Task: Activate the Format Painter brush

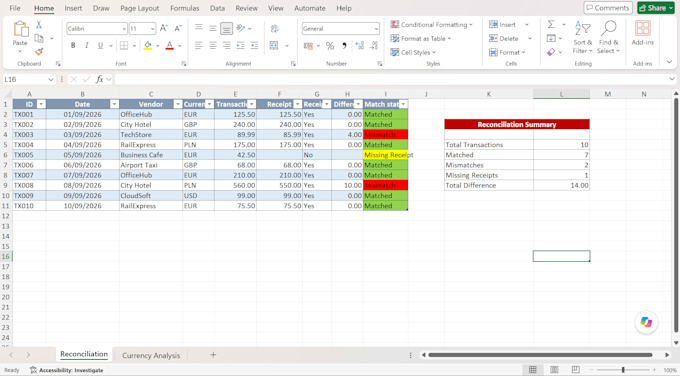Action: pyautogui.click(x=39, y=52)
